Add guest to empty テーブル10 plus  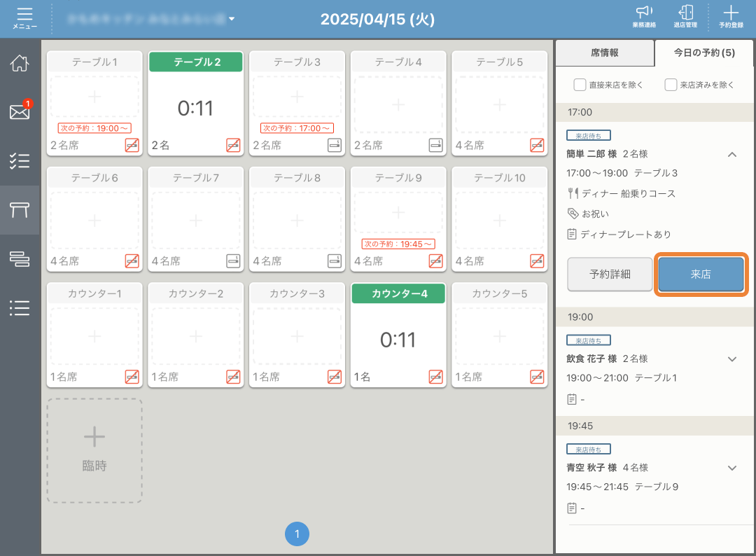(500, 221)
